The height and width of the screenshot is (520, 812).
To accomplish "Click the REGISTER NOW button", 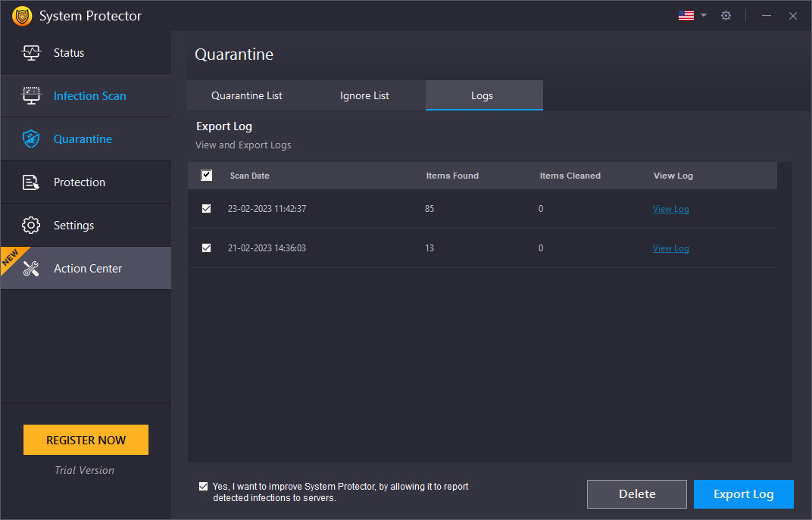I will 86,440.
